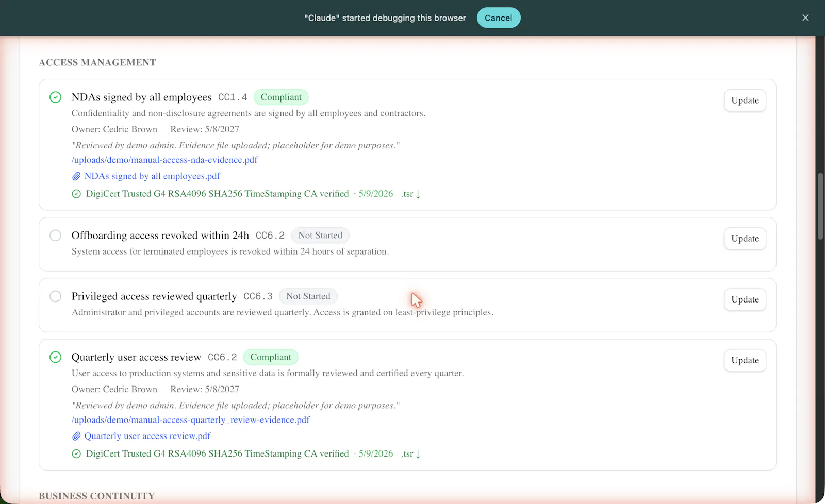Viewport: 825px width, 504px height.
Task: Click verified check icon in NDAs timestamp row
Action: [x=76, y=194]
